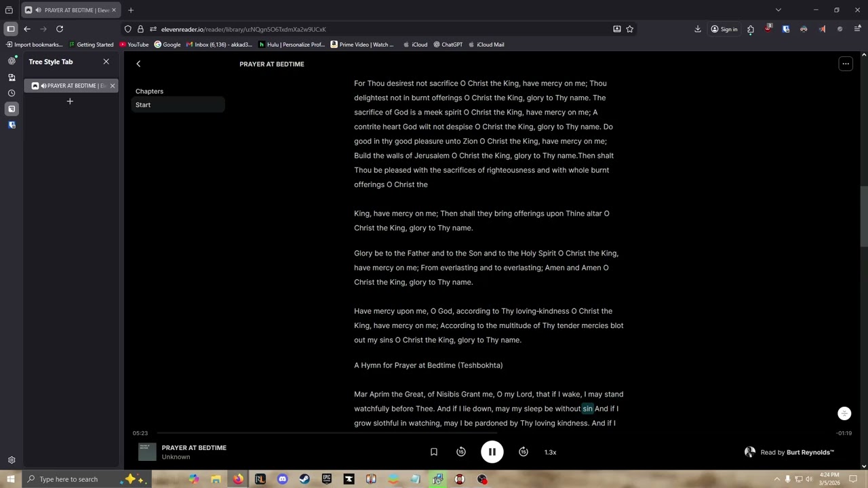This screenshot has width=868, height=488.
Task: Open the Windows Start menu
Action: [x=11, y=479]
